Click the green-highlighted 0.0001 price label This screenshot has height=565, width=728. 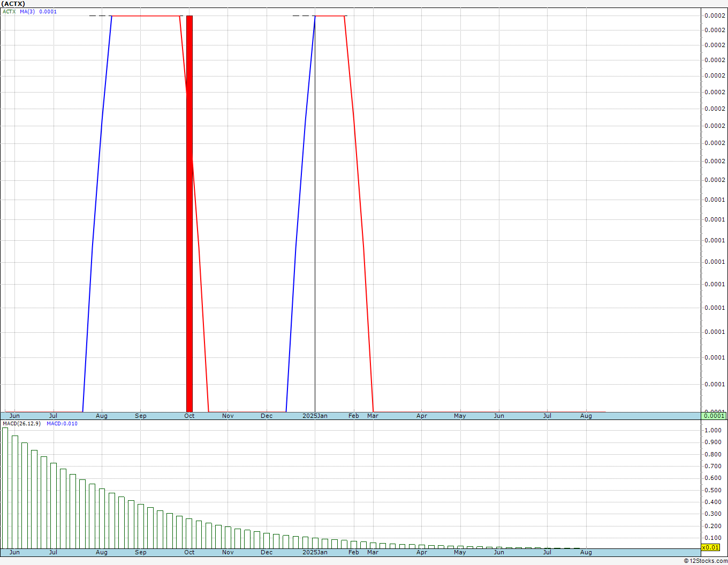[x=714, y=416]
